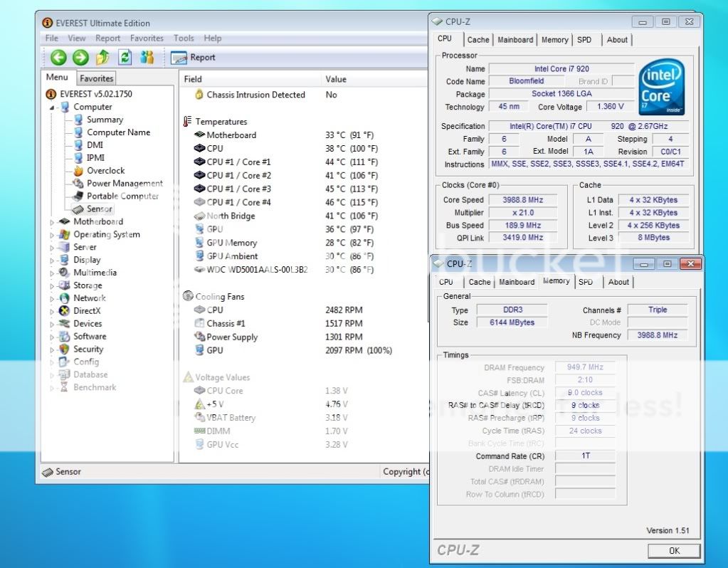This screenshot has height=568, width=728.
Task: Open the Tools menu in EVEREST
Action: point(184,38)
